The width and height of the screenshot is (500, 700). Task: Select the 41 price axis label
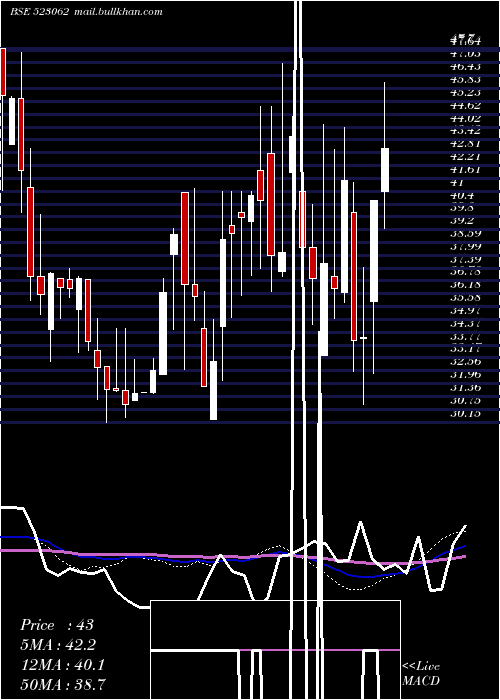457,183
